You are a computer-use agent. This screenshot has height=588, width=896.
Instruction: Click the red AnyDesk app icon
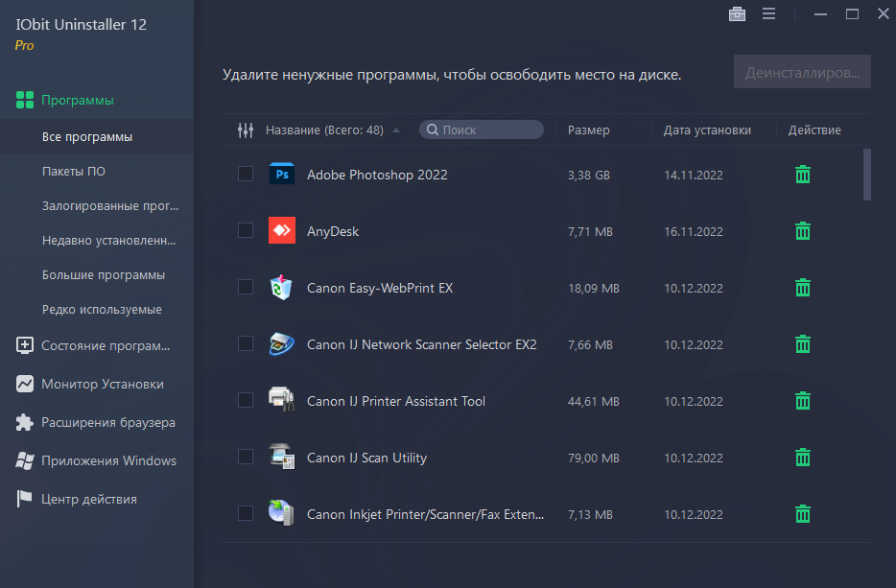click(x=282, y=230)
